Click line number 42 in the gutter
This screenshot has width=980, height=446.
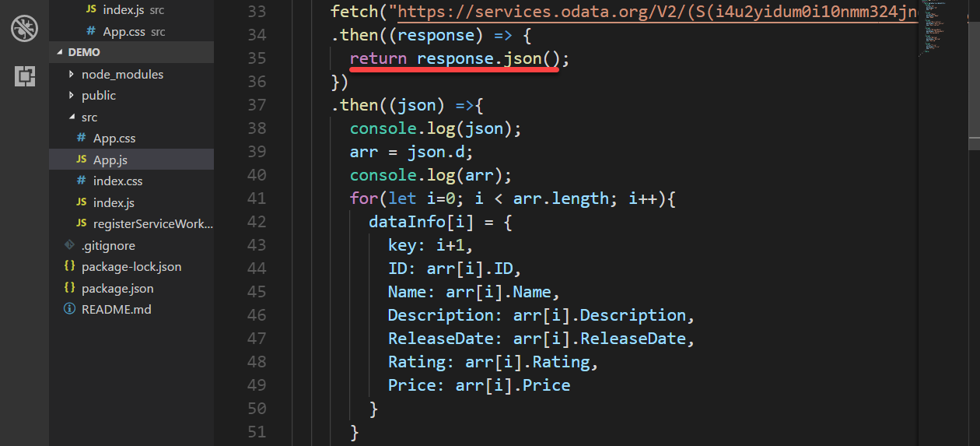(x=256, y=222)
